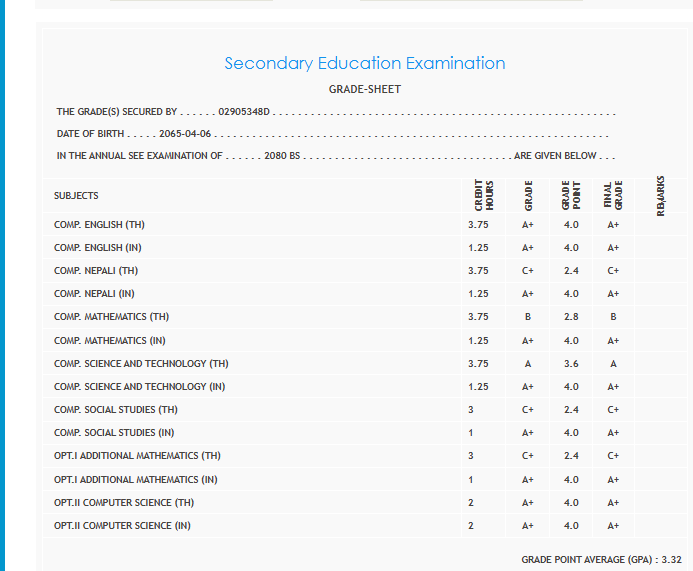Click grade point 3.6 for Science theory
Image resolution: width=693 pixels, height=571 pixels.
(x=571, y=364)
